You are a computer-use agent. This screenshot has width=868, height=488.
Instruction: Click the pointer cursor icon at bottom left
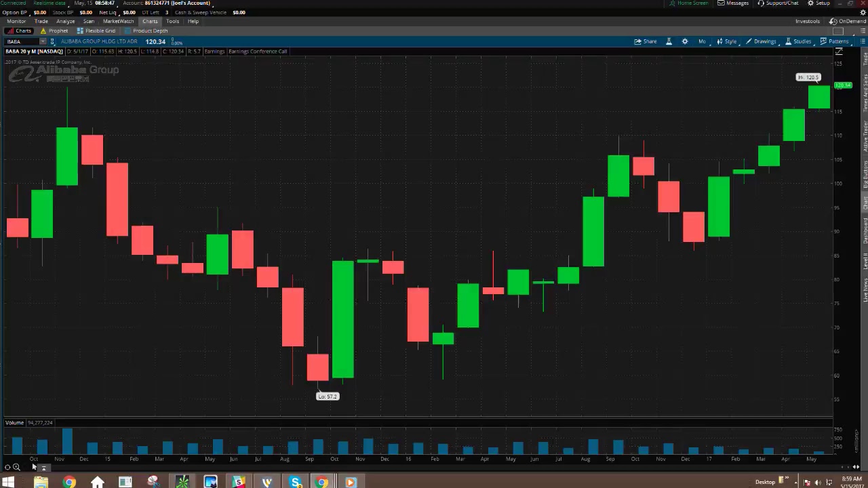tap(34, 466)
